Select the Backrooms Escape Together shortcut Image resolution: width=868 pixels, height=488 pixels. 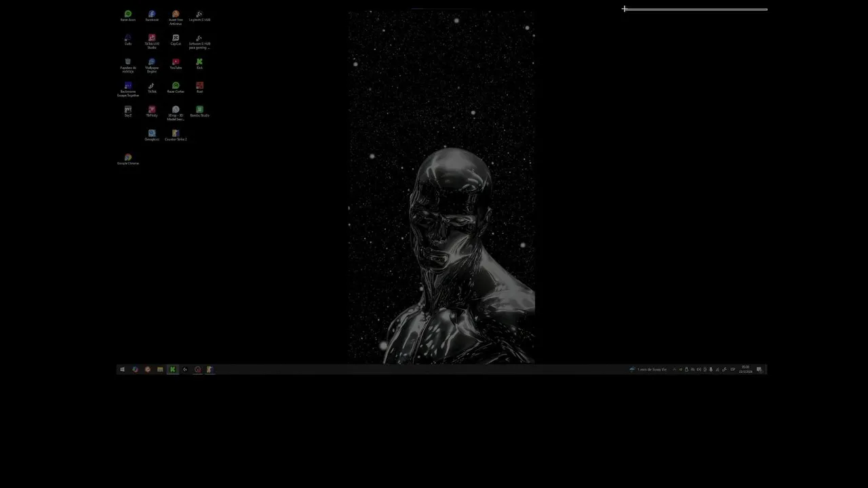128,89
